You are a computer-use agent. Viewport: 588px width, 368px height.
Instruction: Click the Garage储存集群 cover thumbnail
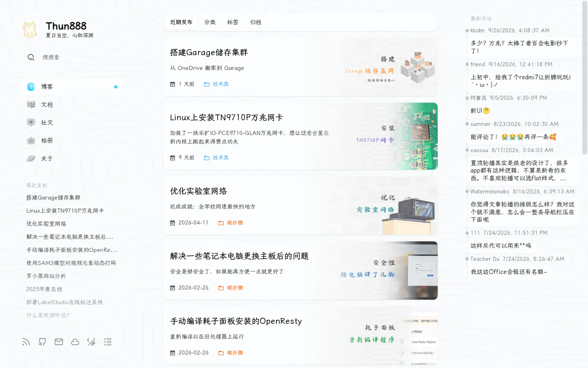388,67
